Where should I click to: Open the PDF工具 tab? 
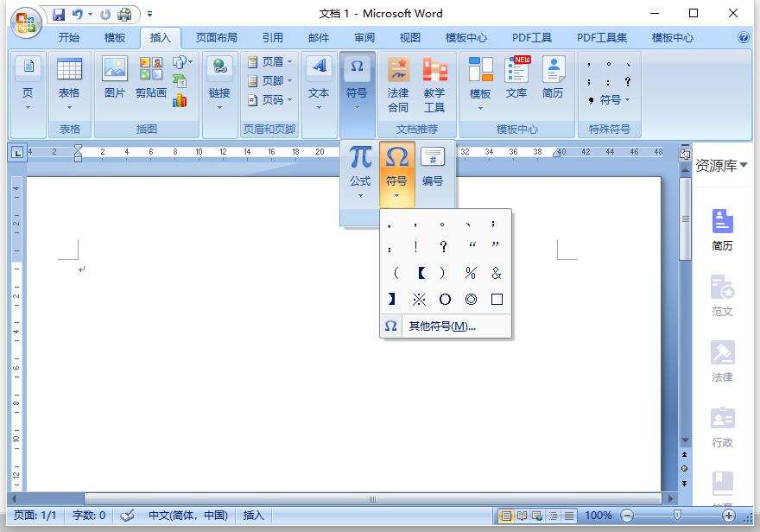(x=532, y=38)
